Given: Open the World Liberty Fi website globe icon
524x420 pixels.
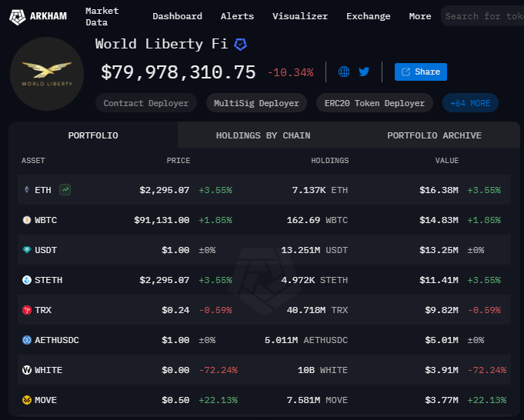Looking at the screenshot, I should pos(343,72).
